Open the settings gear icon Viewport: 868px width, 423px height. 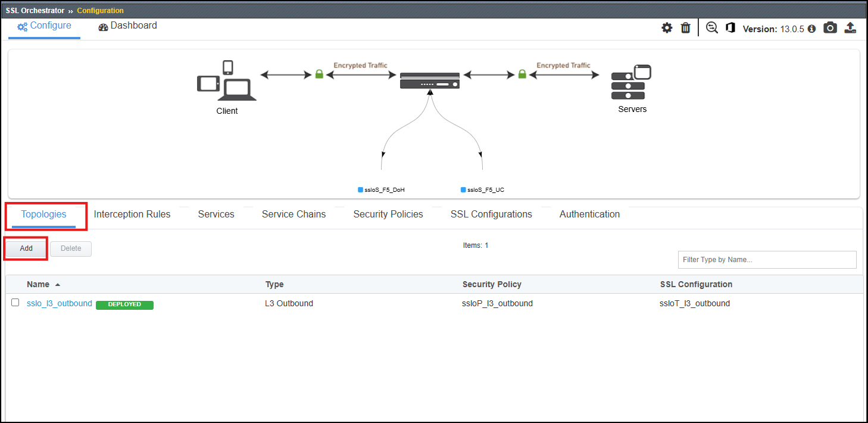(667, 28)
